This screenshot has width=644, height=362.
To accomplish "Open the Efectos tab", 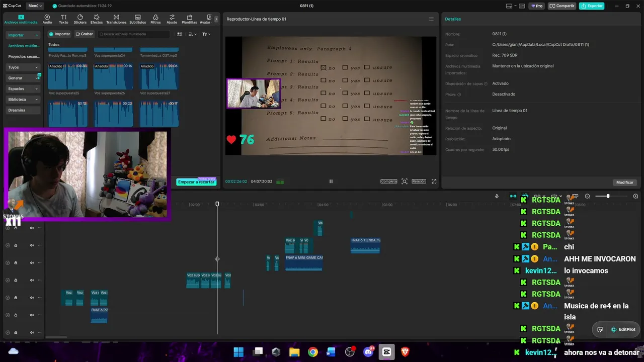I will pos(97,19).
